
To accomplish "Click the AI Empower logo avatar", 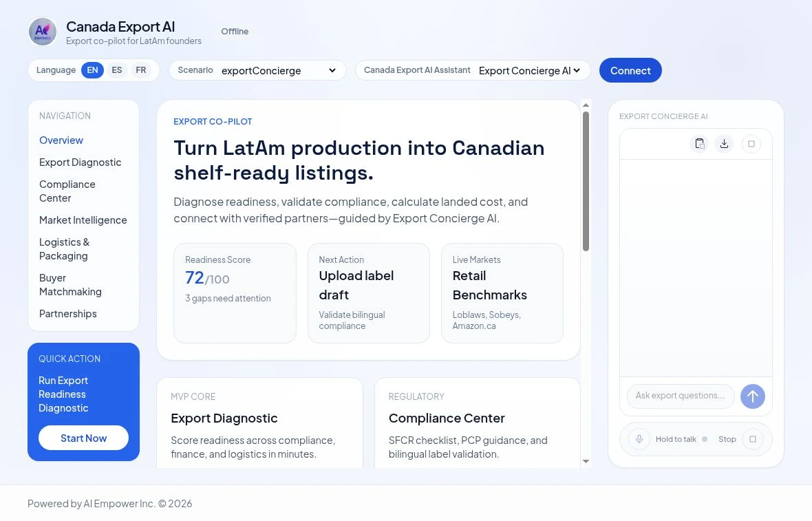I will tap(43, 32).
